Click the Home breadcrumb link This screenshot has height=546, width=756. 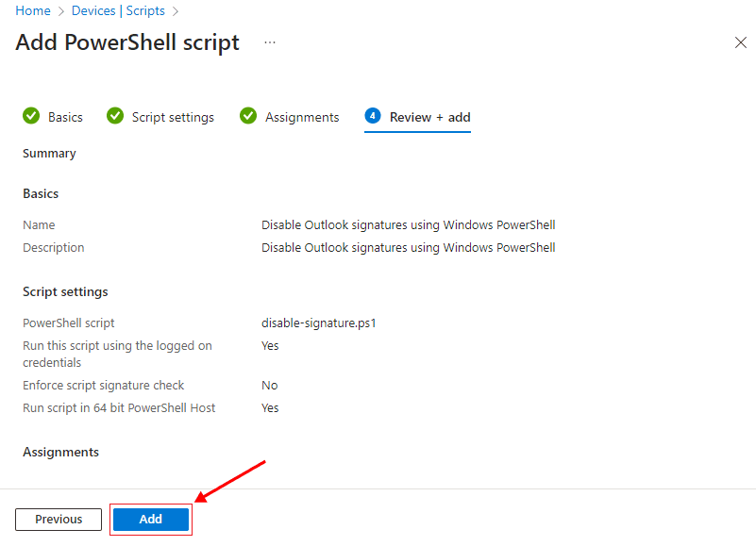33,11
